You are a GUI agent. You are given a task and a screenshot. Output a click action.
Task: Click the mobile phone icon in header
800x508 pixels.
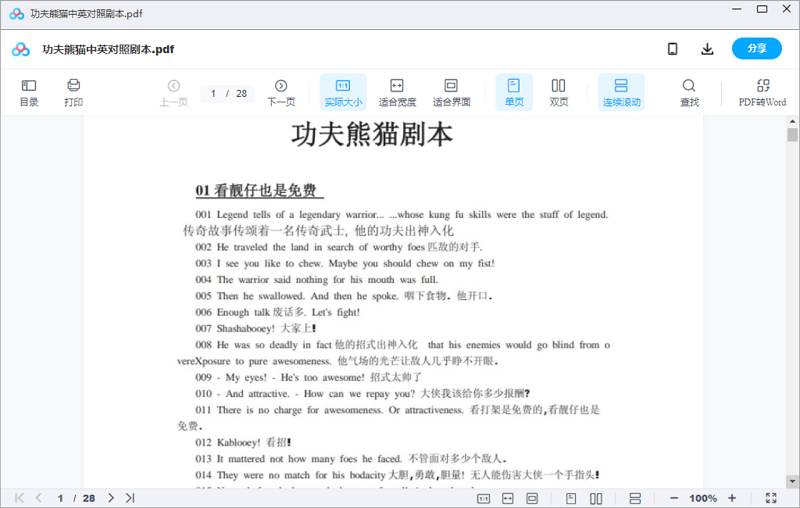pos(673,49)
